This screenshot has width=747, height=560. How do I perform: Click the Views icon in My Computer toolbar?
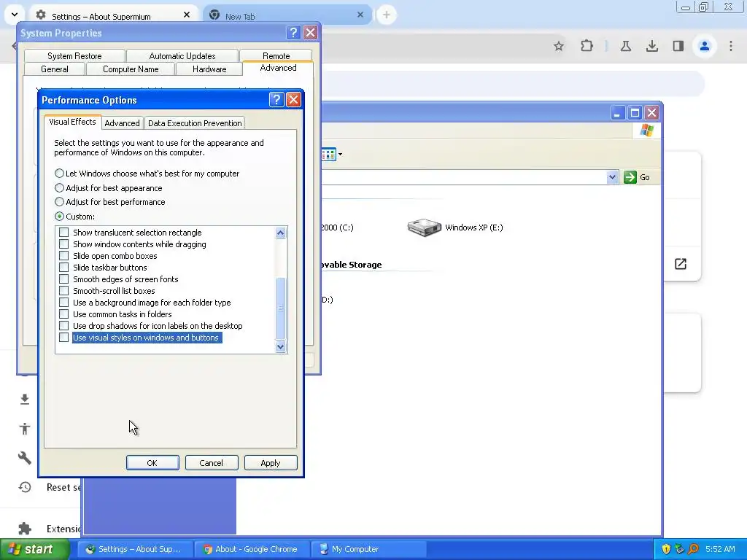pyautogui.click(x=328, y=155)
